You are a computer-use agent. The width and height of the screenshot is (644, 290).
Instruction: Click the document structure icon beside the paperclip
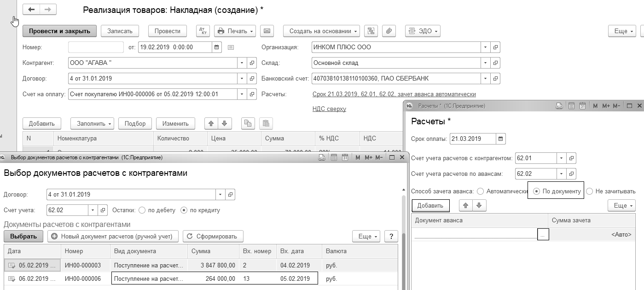371,31
